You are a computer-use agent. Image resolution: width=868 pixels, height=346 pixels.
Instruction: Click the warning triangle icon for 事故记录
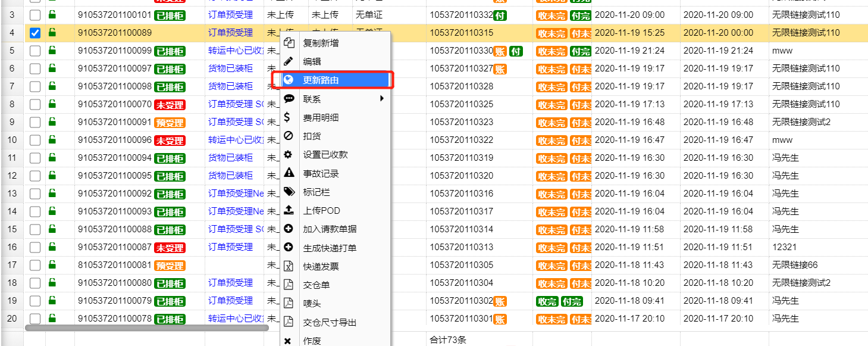click(289, 173)
